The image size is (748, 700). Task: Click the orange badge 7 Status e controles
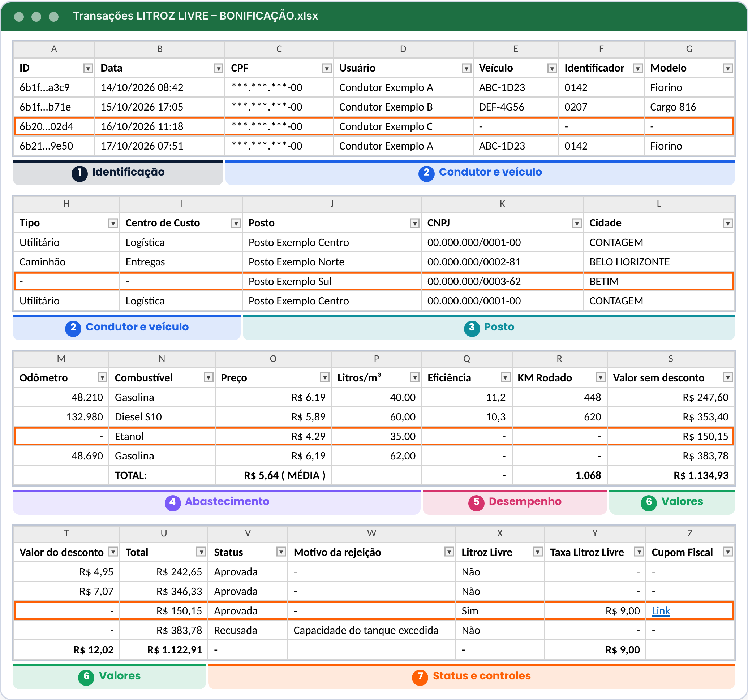[420, 678]
